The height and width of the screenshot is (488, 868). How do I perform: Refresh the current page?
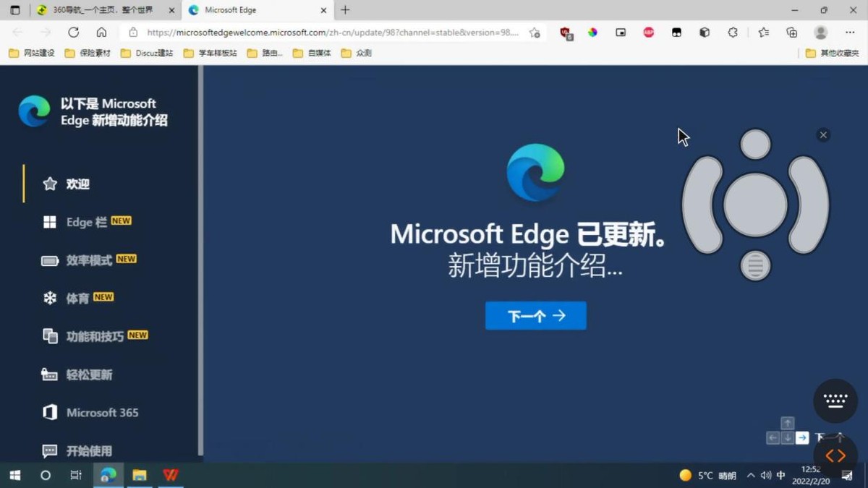pos(73,33)
